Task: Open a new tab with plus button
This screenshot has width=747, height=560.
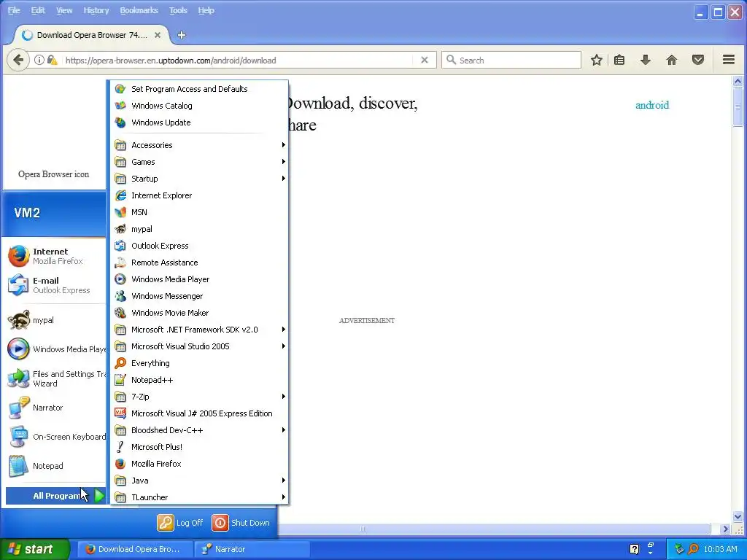Action: pos(182,35)
